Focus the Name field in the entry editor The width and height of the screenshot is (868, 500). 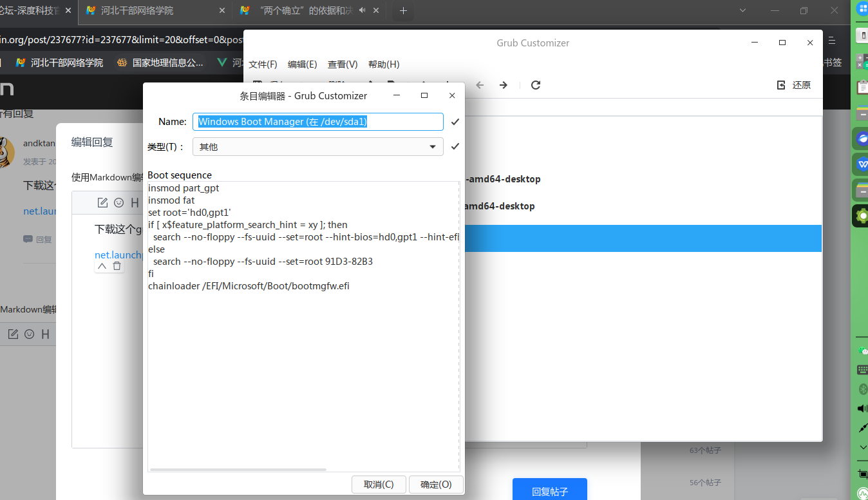tap(318, 122)
